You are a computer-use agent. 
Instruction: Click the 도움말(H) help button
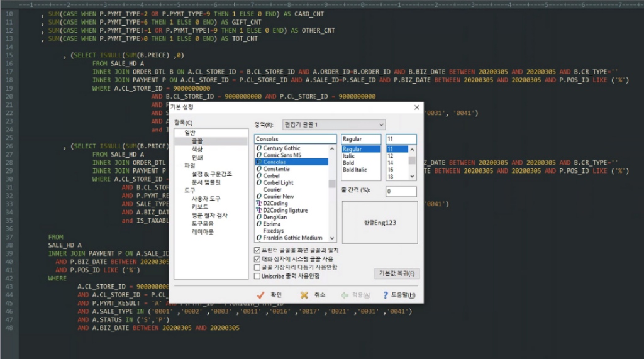(399, 295)
